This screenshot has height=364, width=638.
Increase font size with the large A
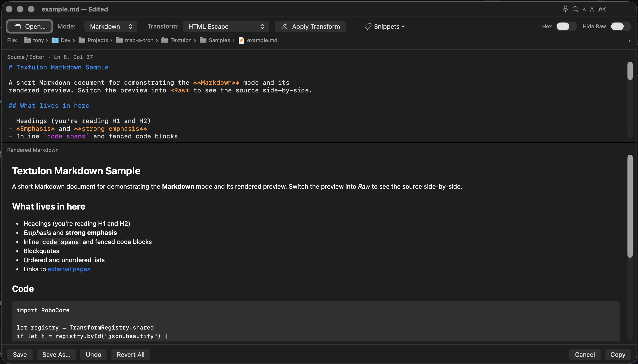point(592,9)
